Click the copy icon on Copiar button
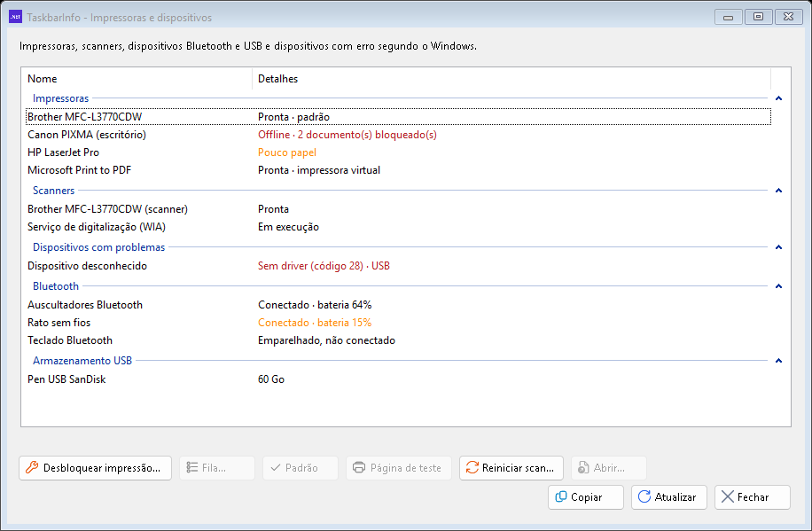Screen dimensions: 812x531 [561, 496]
